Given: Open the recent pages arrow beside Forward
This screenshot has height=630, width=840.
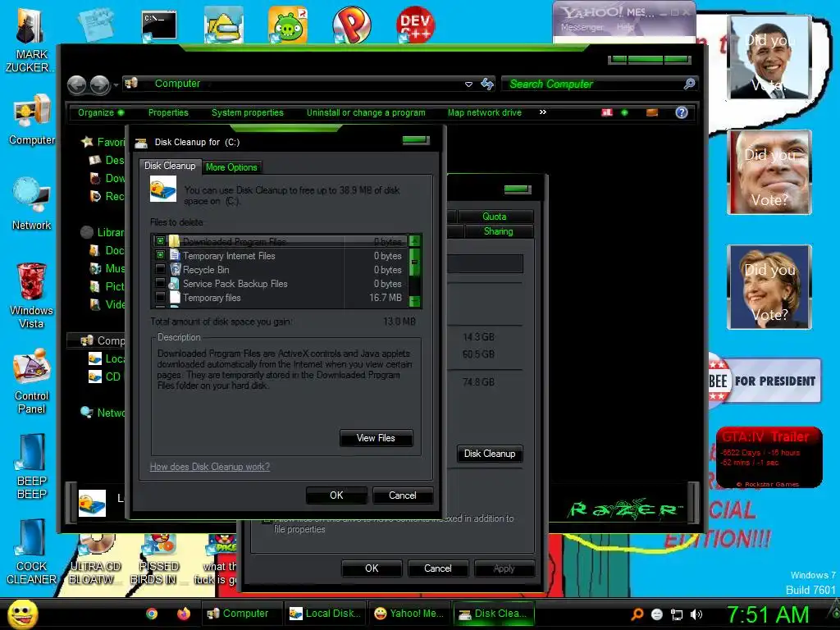Looking at the screenshot, I should (116, 85).
